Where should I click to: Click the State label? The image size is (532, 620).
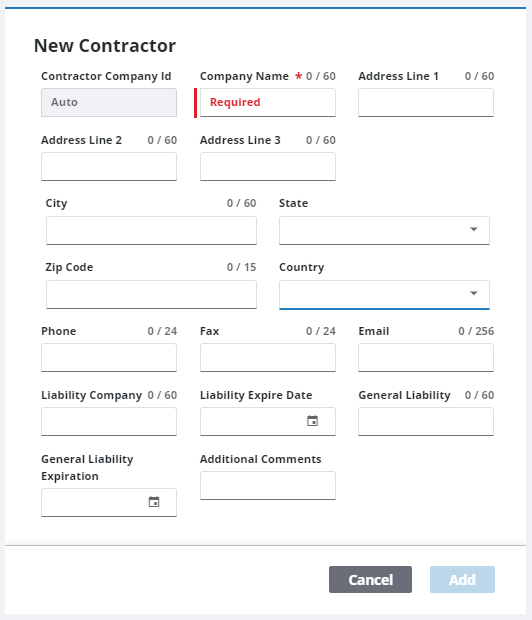point(293,203)
